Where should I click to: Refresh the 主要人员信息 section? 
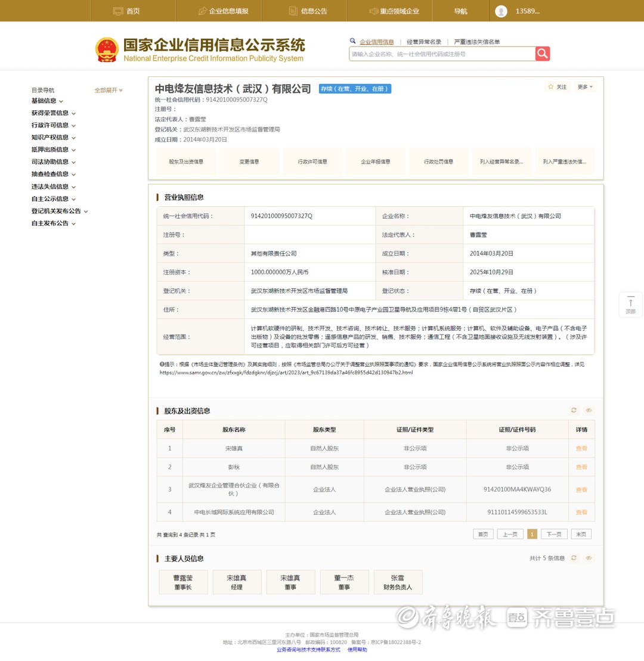click(x=574, y=558)
